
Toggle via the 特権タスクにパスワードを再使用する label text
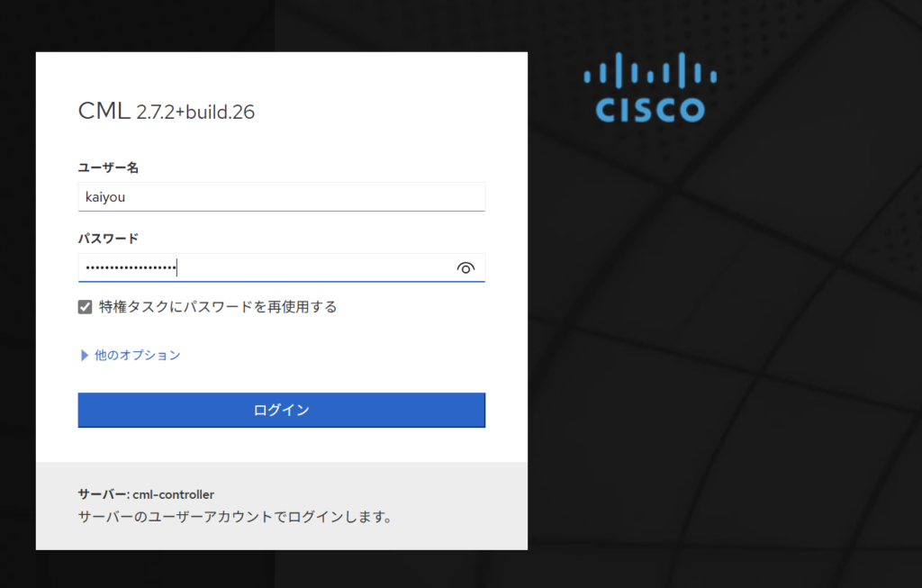(218, 307)
